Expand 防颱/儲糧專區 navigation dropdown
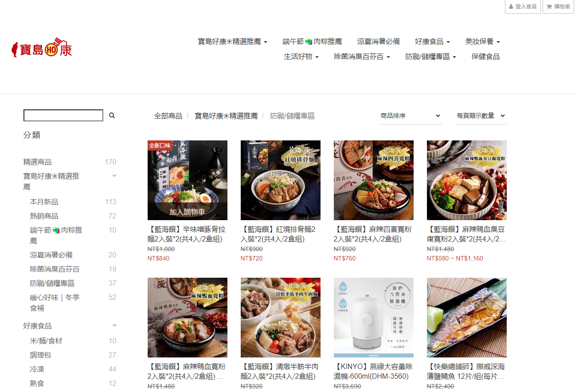The width and height of the screenshot is (575, 392). [430, 57]
